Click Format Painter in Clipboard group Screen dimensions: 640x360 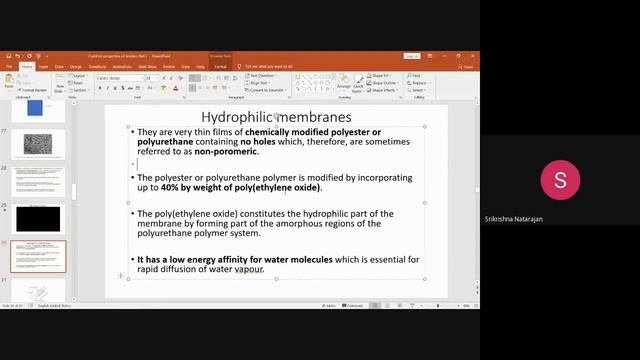(x=33, y=90)
